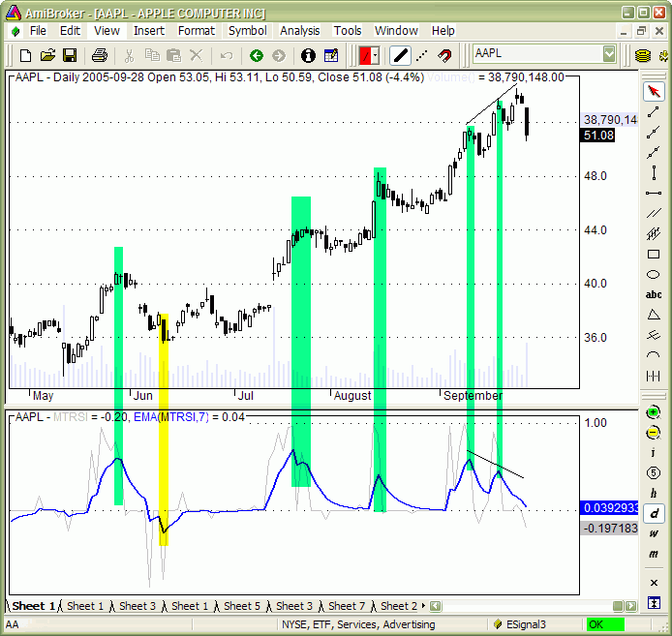Switch to the Sheet 2 tab

[x=399, y=606]
